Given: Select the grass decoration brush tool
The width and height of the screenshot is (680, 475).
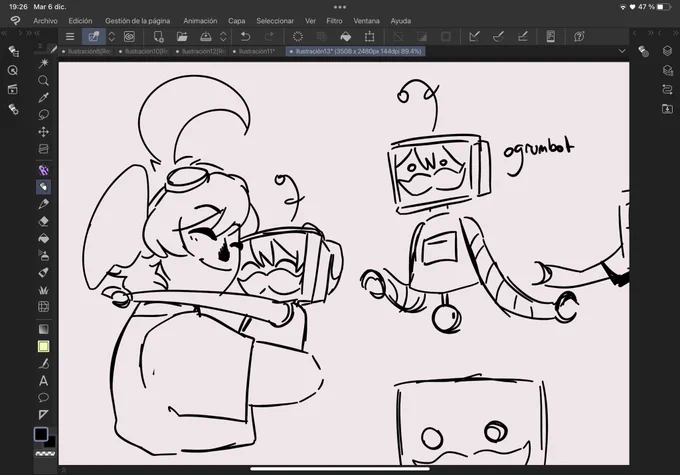Looking at the screenshot, I should [43, 289].
